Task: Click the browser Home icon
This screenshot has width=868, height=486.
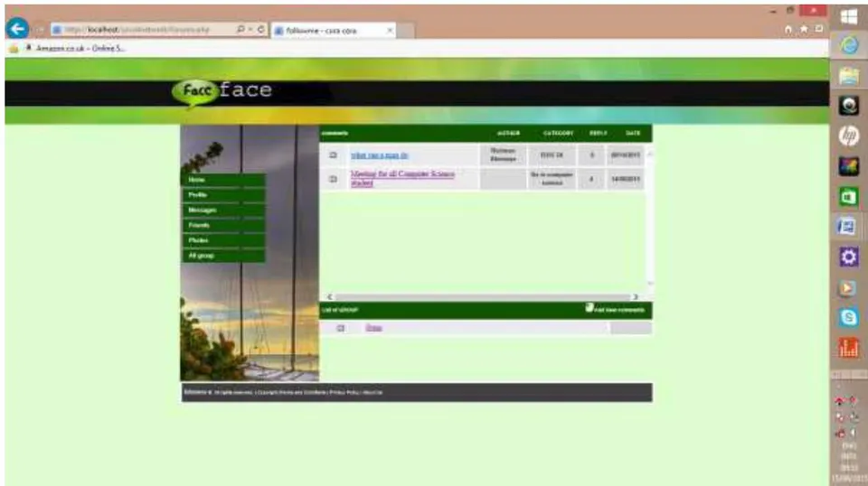Action: point(788,29)
